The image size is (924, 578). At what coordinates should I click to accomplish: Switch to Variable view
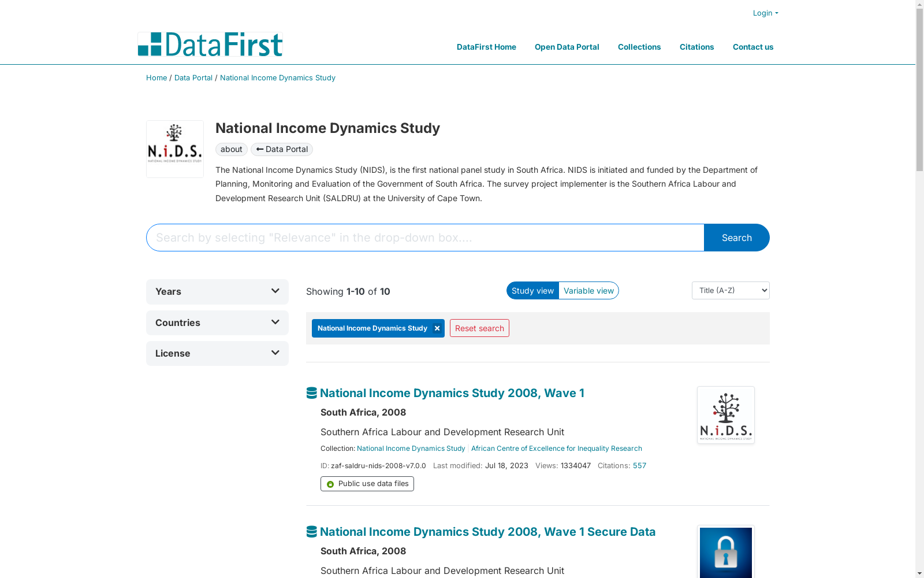[588, 291]
